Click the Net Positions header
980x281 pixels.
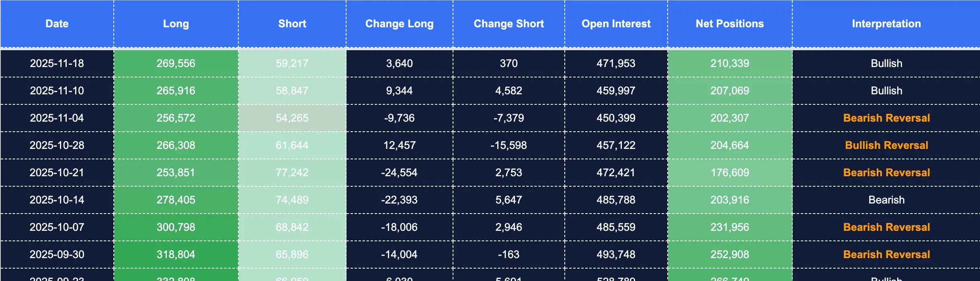(x=730, y=24)
